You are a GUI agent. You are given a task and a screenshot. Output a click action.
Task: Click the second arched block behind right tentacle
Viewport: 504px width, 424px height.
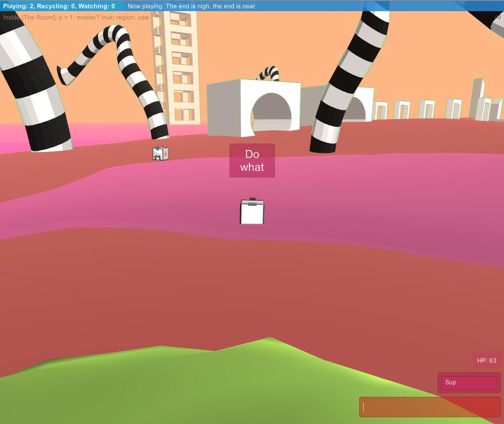(362, 105)
